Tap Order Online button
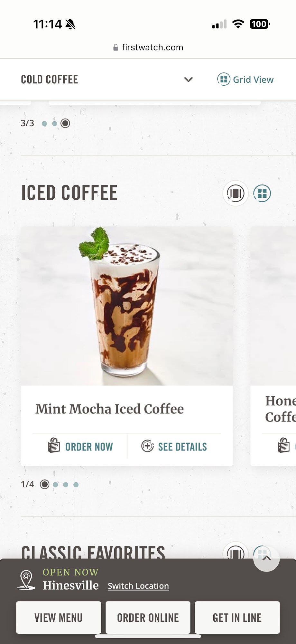Image resolution: width=296 pixels, height=644 pixels. point(148,618)
